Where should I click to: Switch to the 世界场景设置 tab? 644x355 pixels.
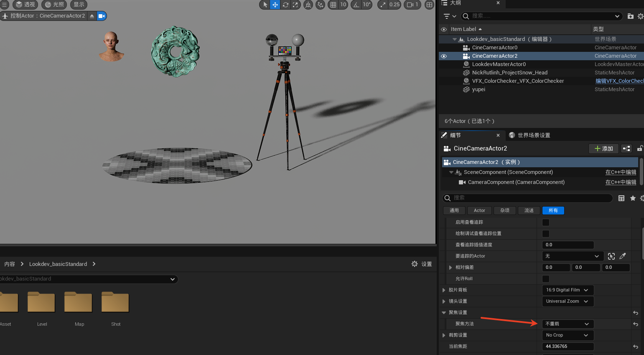(x=533, y=135)
